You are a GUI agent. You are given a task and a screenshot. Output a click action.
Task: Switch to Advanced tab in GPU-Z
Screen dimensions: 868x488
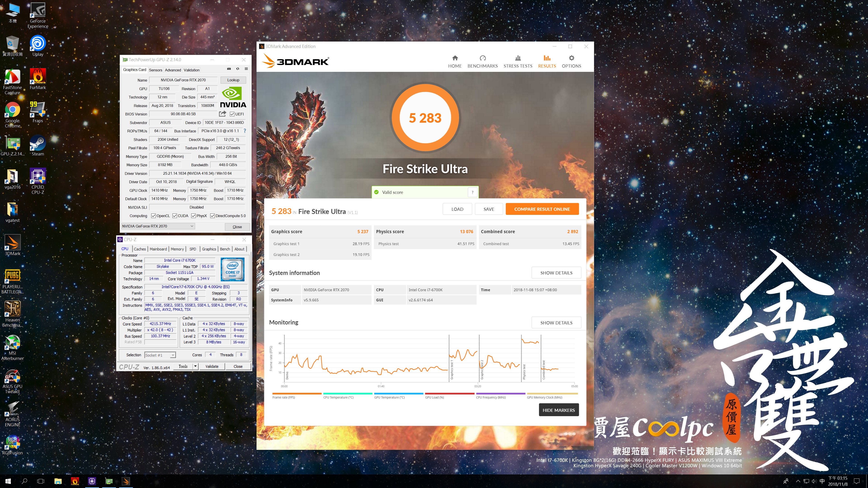click(x=173, y=70)
